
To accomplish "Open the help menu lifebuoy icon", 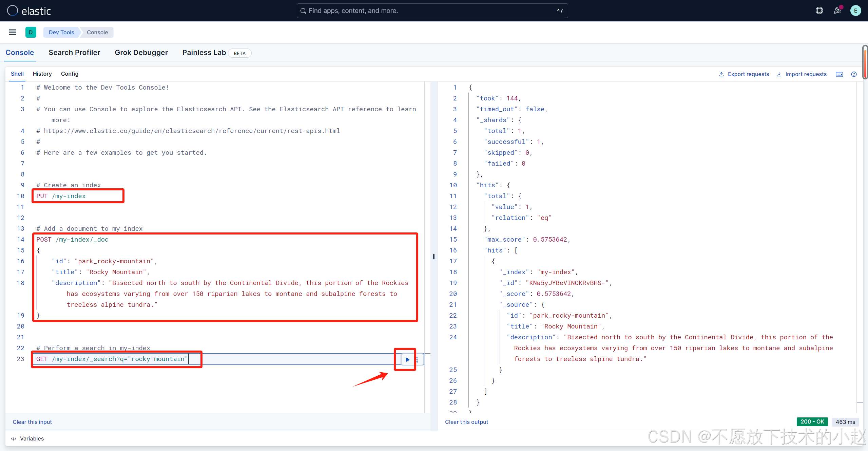I will (819, 11).
